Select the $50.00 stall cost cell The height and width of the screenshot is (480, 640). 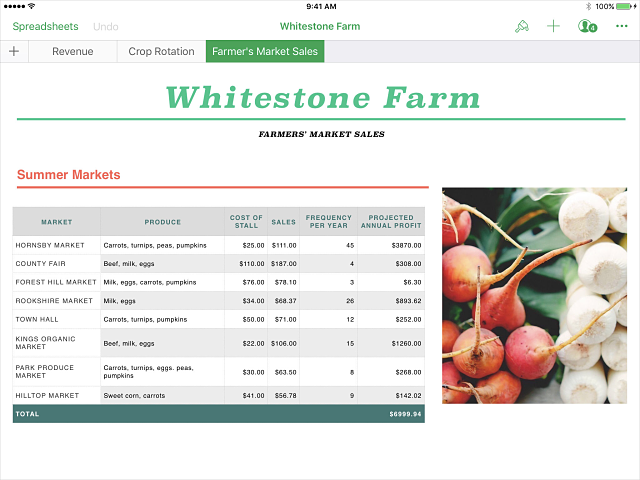point(246,319)
